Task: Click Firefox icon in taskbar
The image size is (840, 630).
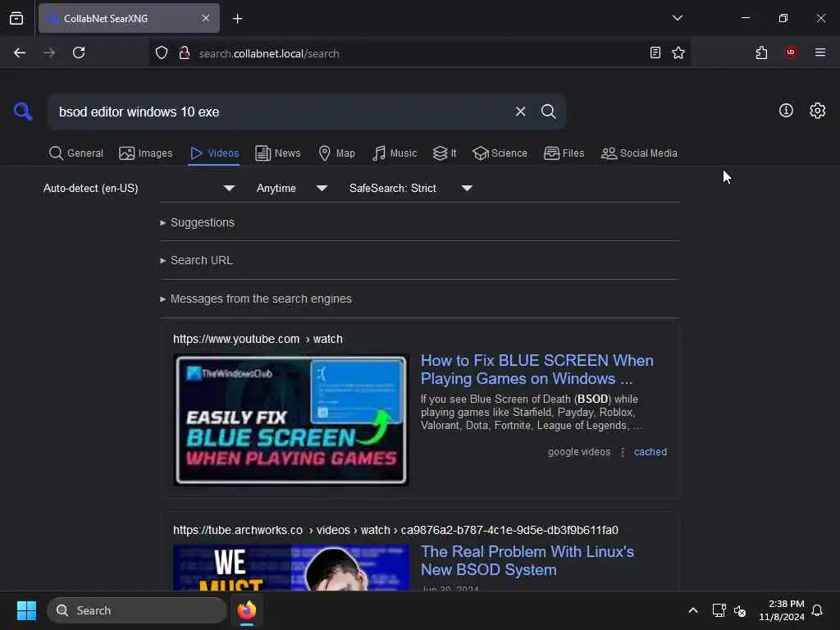Action: point(247,610)
